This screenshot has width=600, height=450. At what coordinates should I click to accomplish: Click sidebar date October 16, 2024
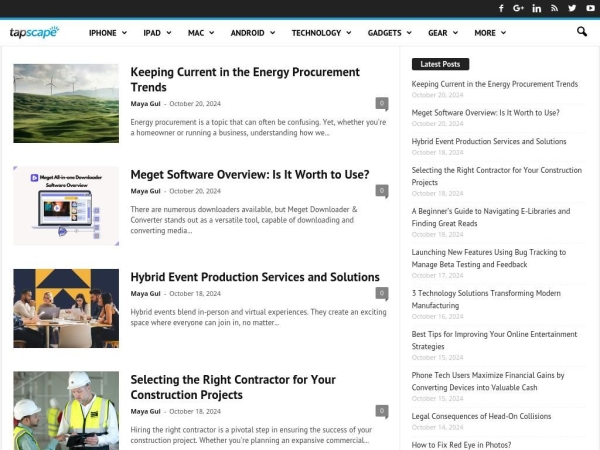tap(437, 316)
